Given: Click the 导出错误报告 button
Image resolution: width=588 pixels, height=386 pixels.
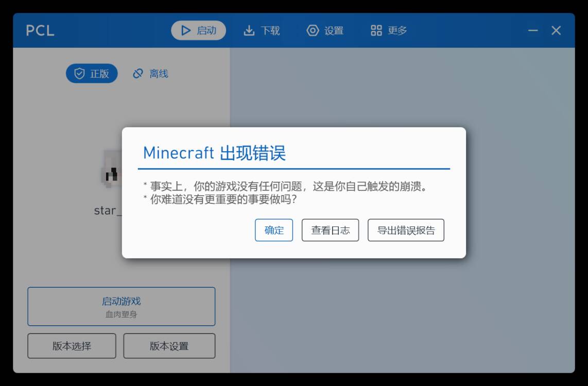Looking at the screenshot, I should 406,230.
